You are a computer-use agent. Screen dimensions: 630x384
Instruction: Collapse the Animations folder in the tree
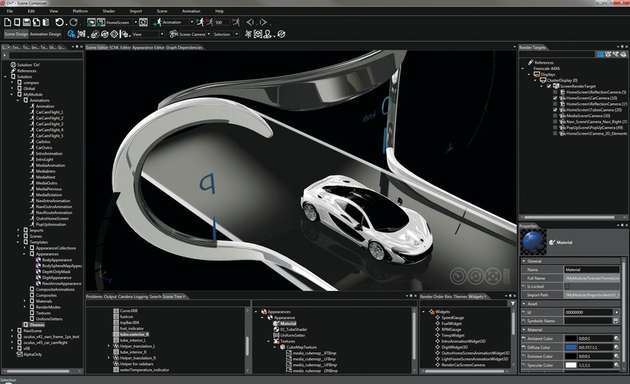tap(18, 100)
